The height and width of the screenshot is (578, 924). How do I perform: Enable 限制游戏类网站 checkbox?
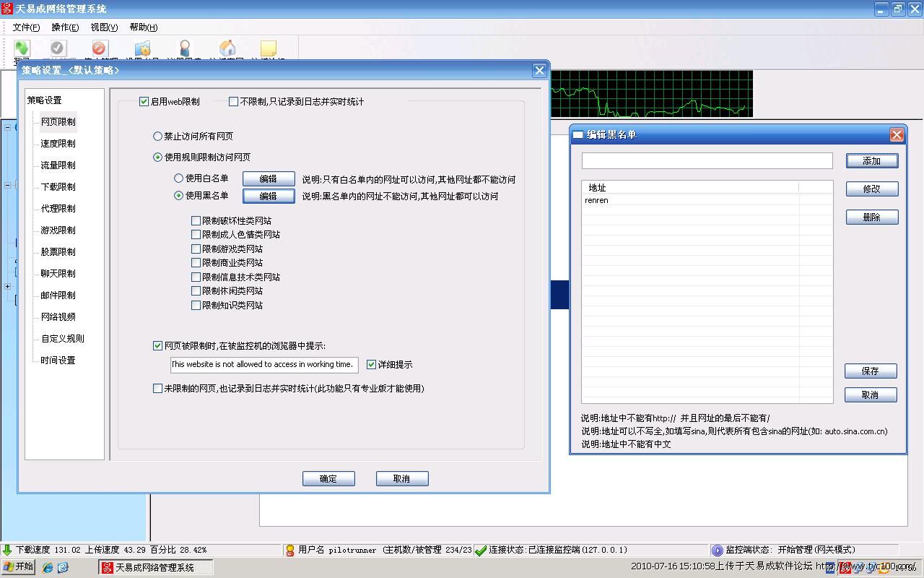(x=196, y=249)
